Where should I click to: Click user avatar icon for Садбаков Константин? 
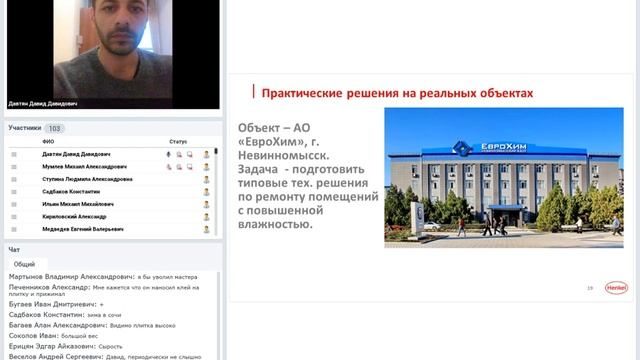[x=207, y=192]
